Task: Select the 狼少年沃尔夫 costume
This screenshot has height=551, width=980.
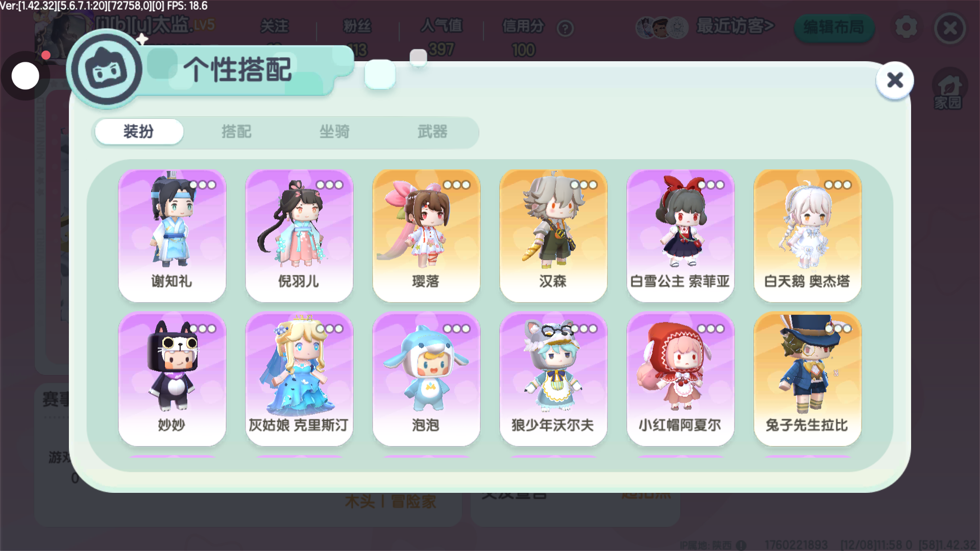Action: 553,380
